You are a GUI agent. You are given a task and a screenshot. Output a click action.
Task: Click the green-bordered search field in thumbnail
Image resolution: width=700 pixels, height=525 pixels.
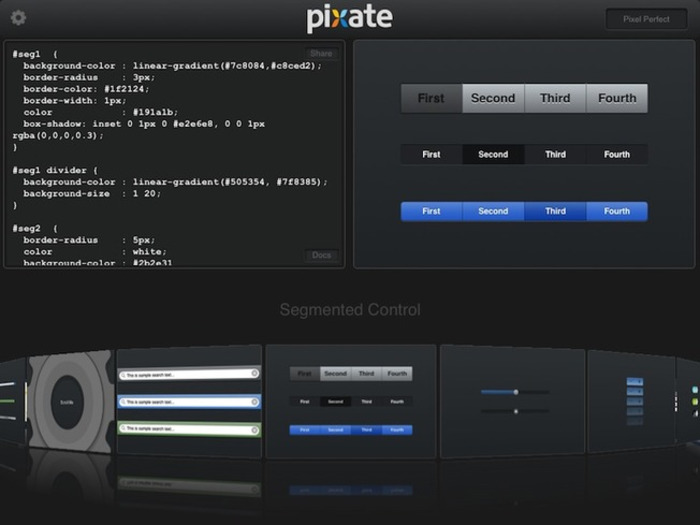pos(189,429)
